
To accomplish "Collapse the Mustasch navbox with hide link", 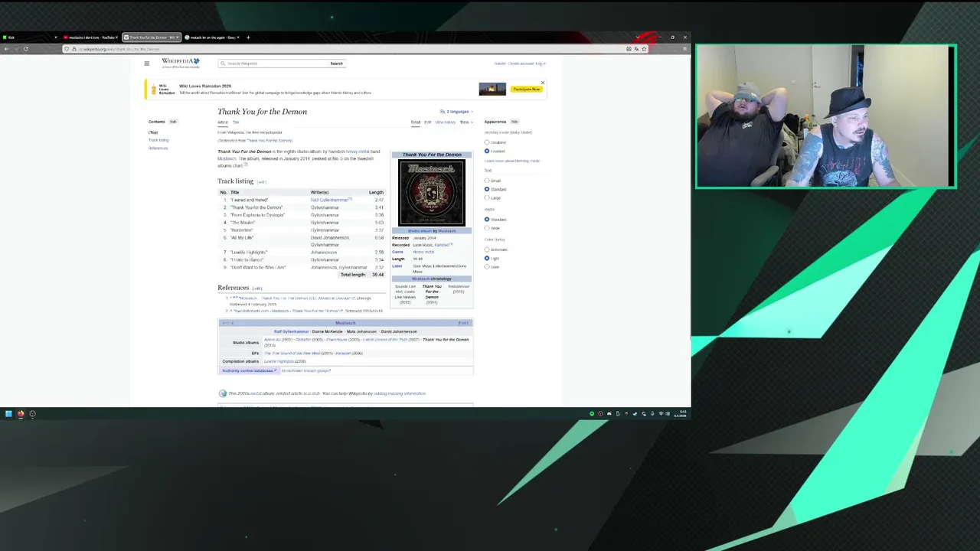I will (463, 323).
